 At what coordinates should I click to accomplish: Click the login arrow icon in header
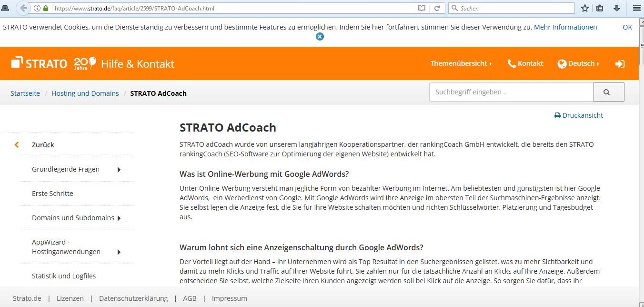click(620, 63)
